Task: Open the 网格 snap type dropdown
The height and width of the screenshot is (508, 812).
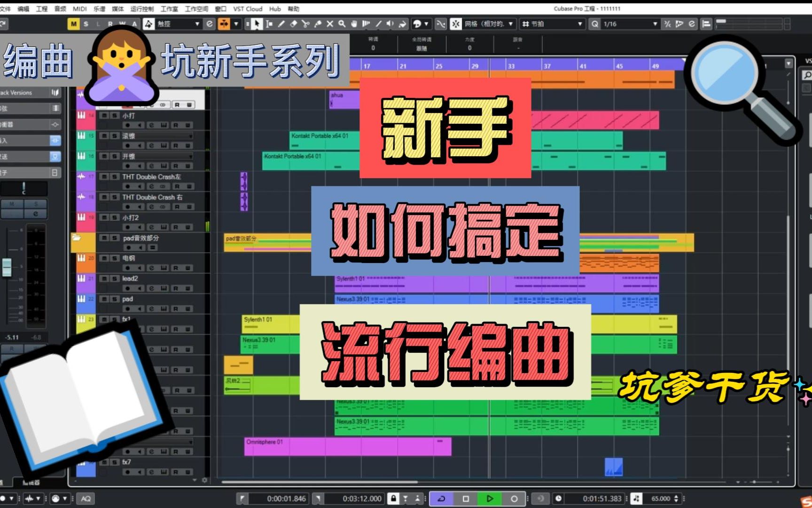Action: point(511,24)
